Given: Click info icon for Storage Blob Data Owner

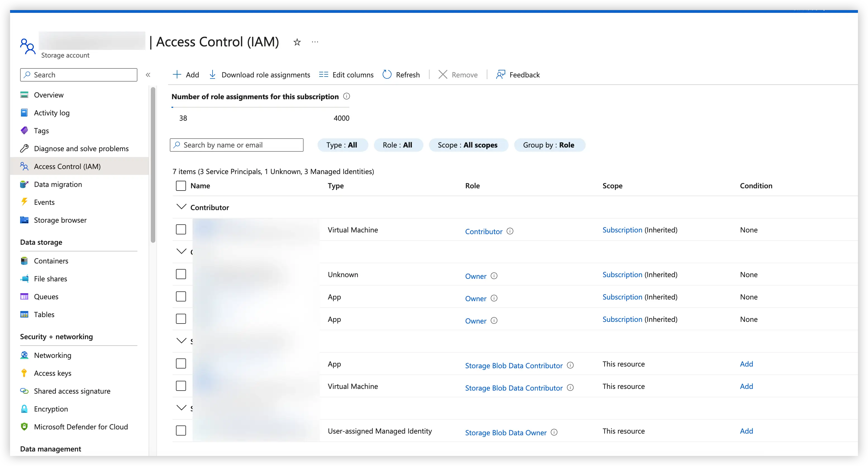Looking at the screenshot, I should tap(554, 432).
